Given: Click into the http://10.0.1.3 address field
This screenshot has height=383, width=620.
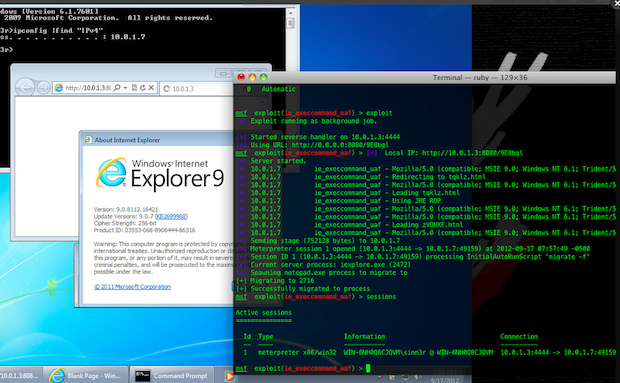Looking at the screenshot, I should (x=88, y=88).
